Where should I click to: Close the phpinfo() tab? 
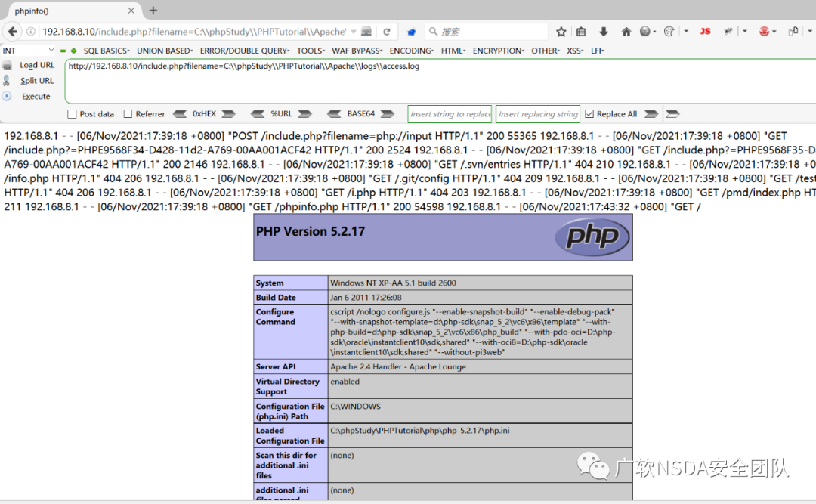pos(131,11)
